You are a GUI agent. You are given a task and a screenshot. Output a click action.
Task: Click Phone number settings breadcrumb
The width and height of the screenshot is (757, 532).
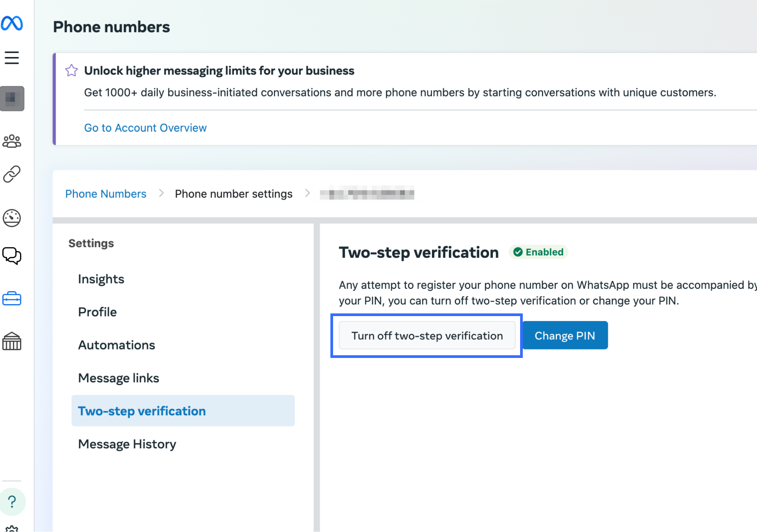click(x=233, y=194)
